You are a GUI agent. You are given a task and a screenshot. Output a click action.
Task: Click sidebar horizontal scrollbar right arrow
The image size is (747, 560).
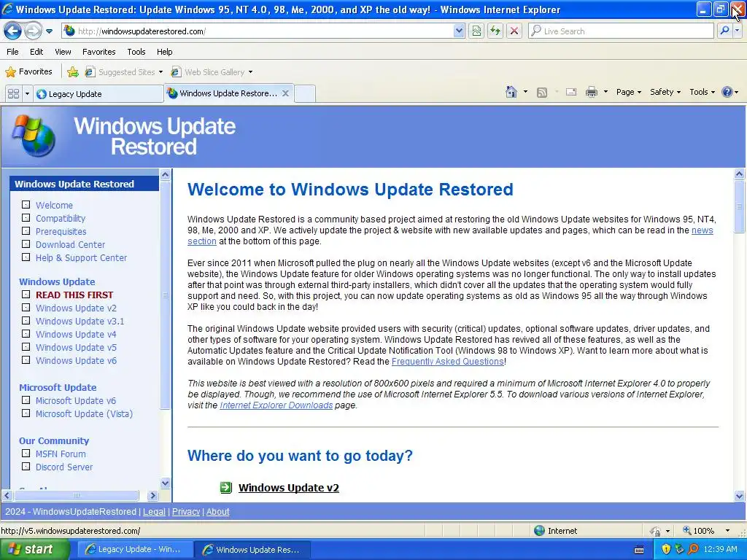[x=152, y=496]
